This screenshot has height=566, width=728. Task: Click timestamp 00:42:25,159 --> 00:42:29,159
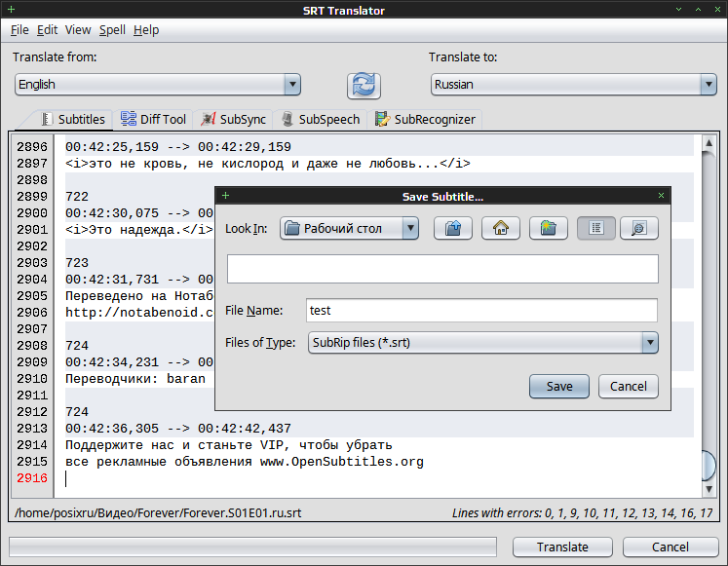point(177,146)
